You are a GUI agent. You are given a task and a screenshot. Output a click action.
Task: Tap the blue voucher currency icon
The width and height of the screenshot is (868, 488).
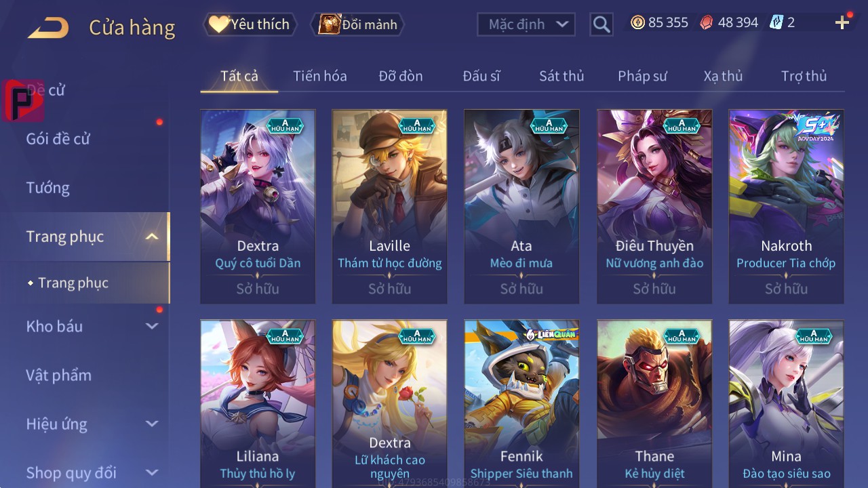776,22
